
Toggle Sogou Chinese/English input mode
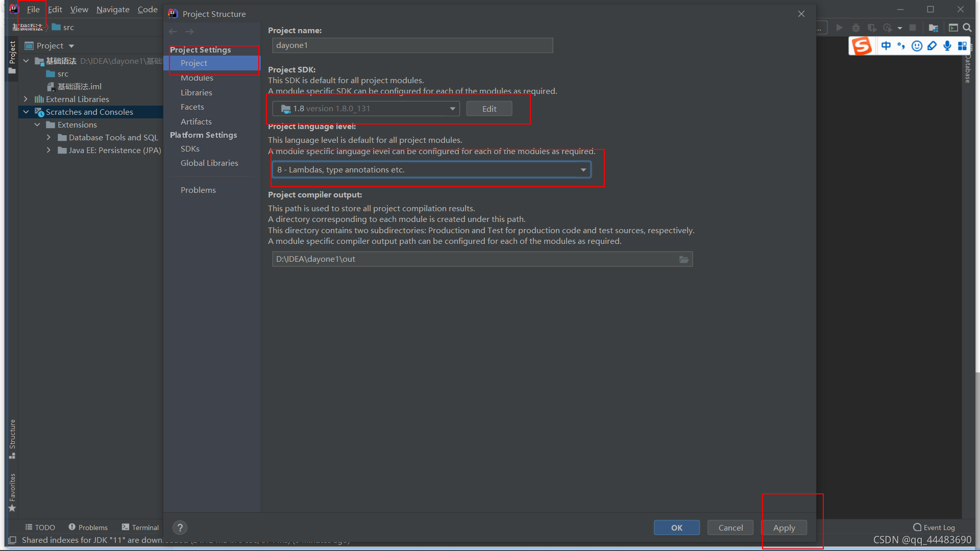(886, 46)
